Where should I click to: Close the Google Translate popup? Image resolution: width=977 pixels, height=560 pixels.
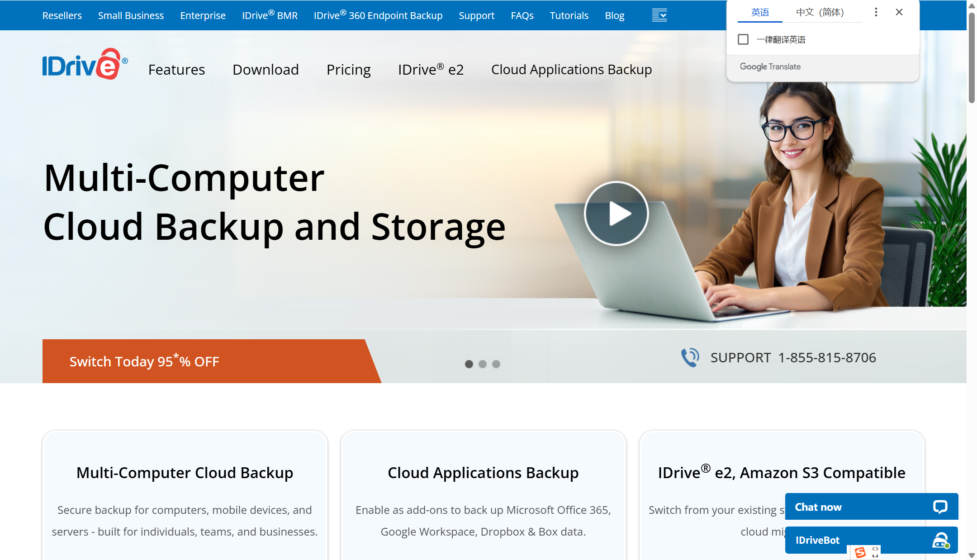coord(899,12)
